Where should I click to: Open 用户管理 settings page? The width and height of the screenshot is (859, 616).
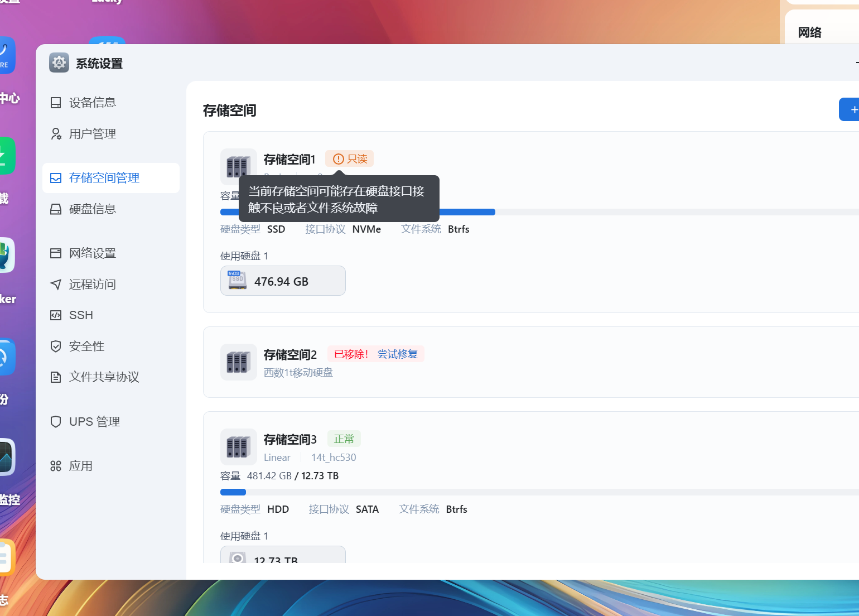click(111, 134)
